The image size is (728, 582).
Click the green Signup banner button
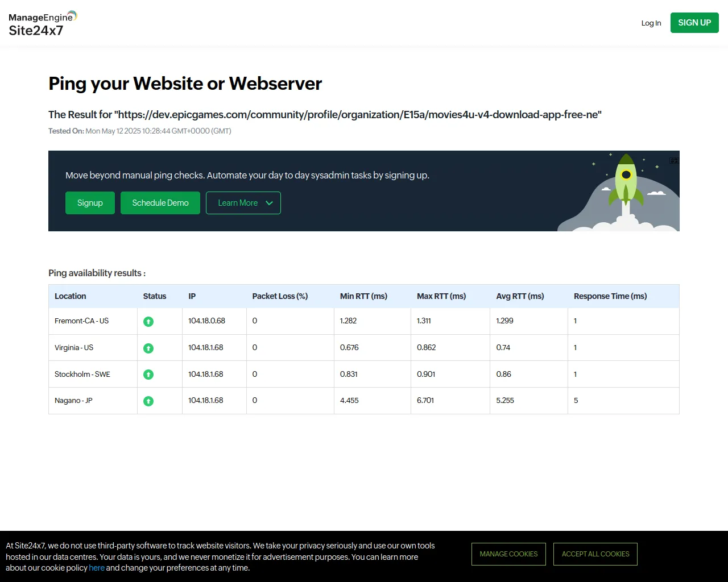click(90, 203)
